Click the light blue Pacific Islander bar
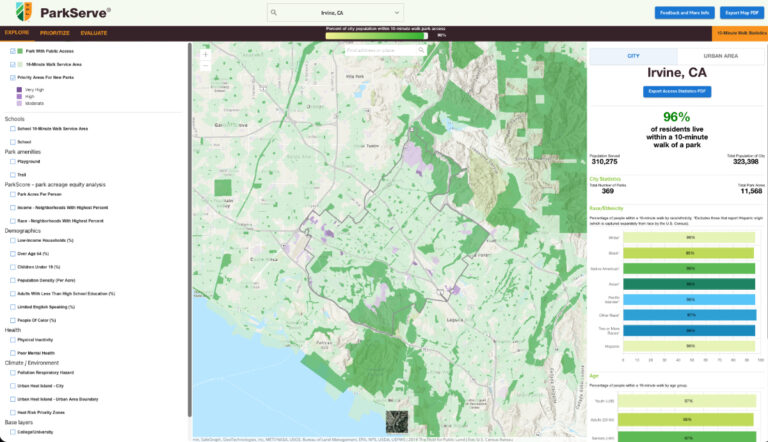The width and height of the screenshot is (768, 442). click(x=689, y=299)
